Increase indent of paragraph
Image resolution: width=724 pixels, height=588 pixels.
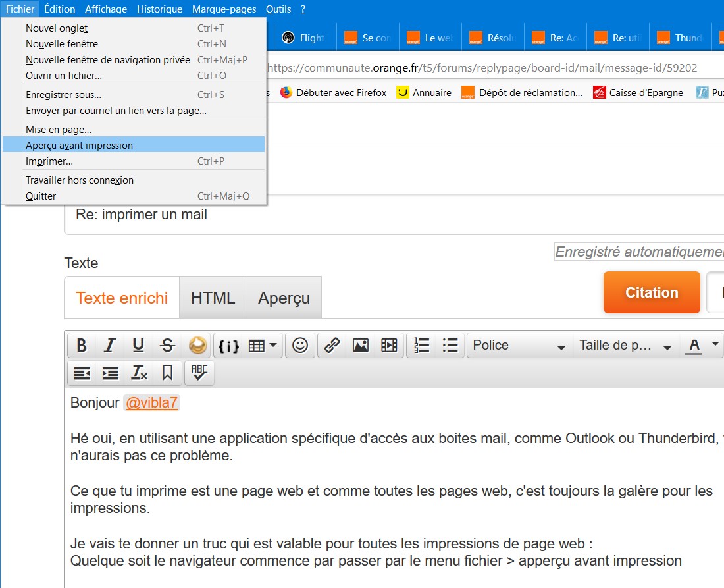coord(111,373)
